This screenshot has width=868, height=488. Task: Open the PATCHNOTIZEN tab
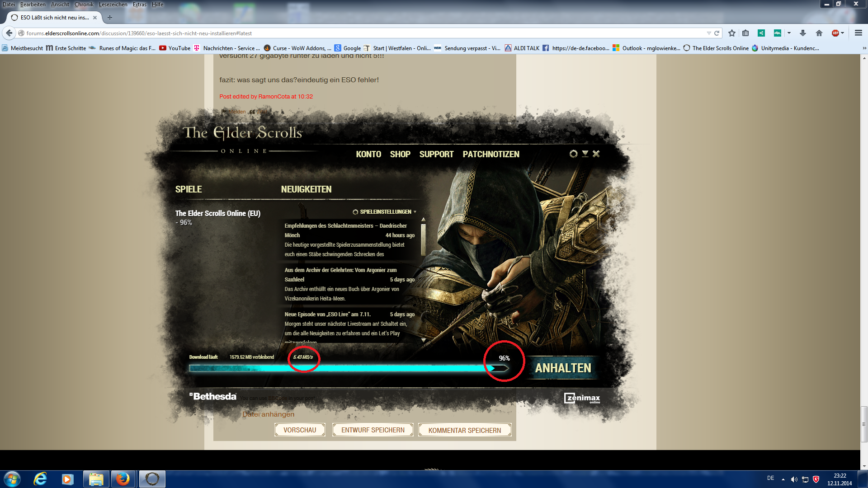(x=491, y=154)
